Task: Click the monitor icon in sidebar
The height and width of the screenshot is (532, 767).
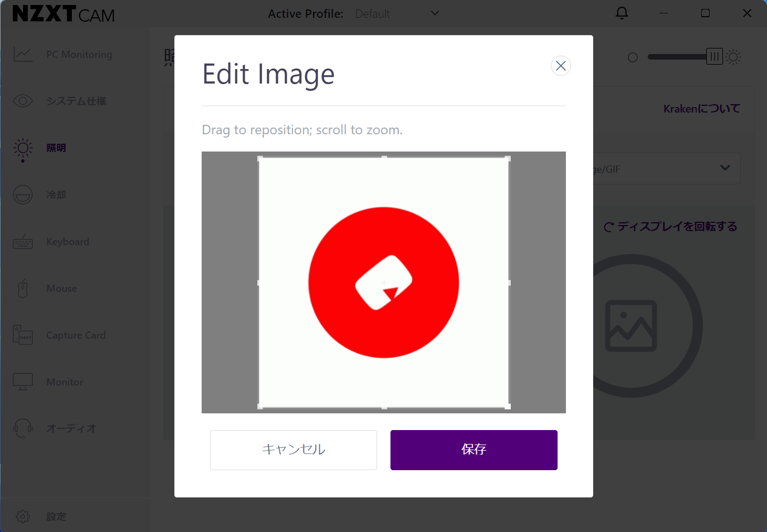Action: click(23, 382)
